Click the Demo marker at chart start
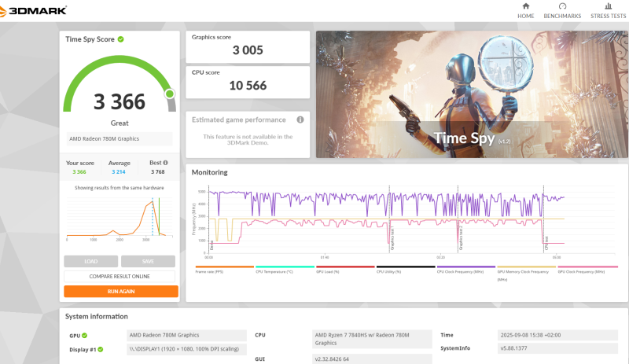The width and height of the screenshot is (629, 364). tap(212, 245)
